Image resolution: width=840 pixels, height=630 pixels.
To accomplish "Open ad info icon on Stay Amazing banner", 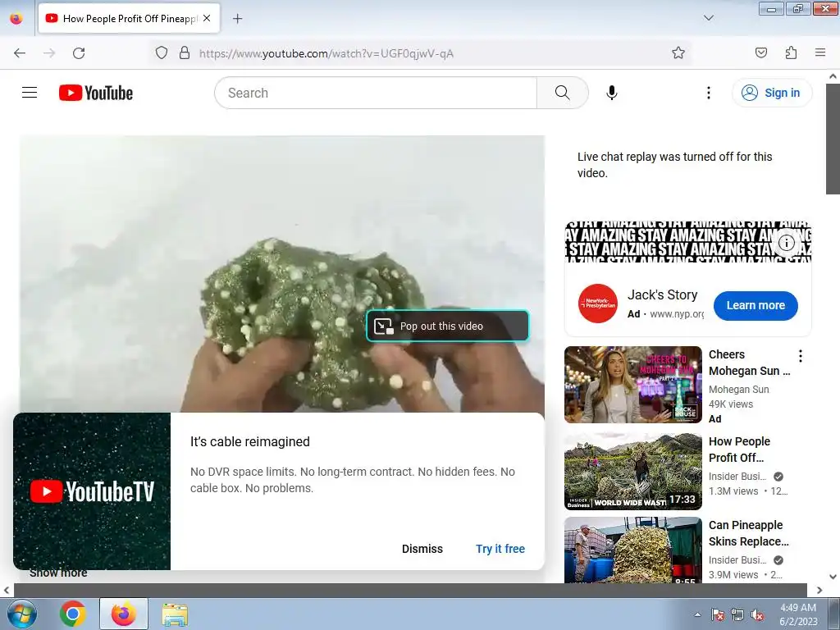I will [786, 243].
